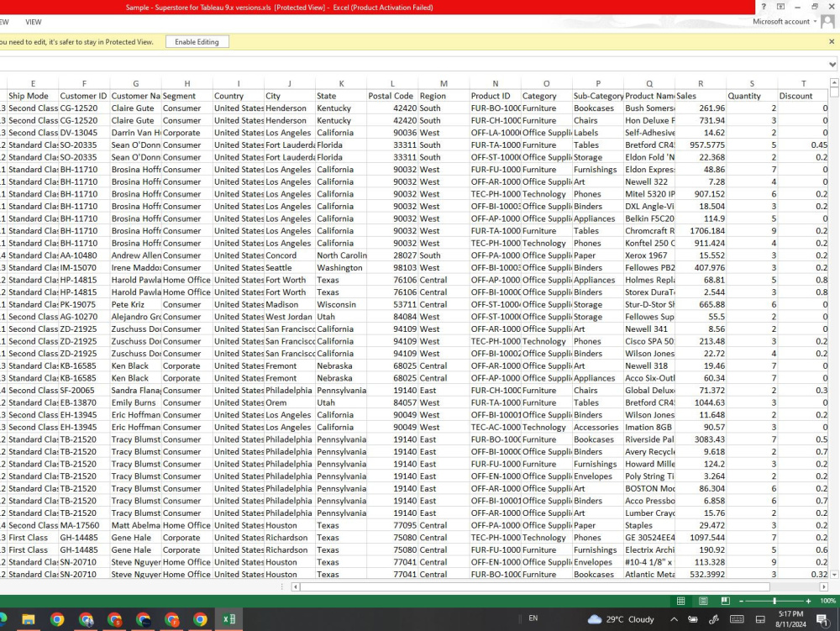The height and width of the screenshot is (631, 840).
Task: Select cell containing 'Wisconsin'
Action: (x=341, y=305)
